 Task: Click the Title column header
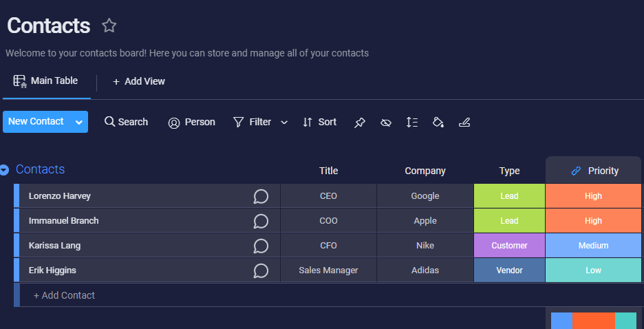(x=329, y=171)
